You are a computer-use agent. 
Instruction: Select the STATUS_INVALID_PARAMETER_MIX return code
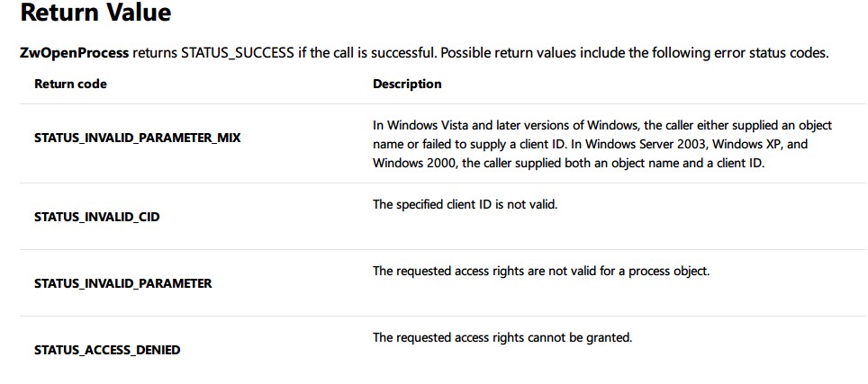coord(137,138)
